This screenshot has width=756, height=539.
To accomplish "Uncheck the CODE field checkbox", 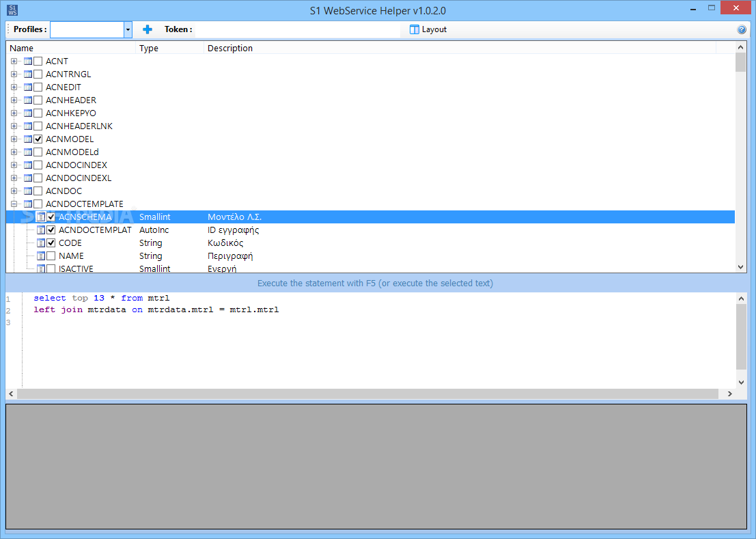I will [51, 243].
